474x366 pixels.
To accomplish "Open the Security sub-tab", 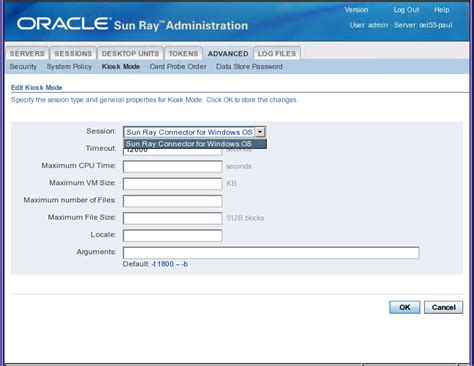I will click(x=23, y=67).
